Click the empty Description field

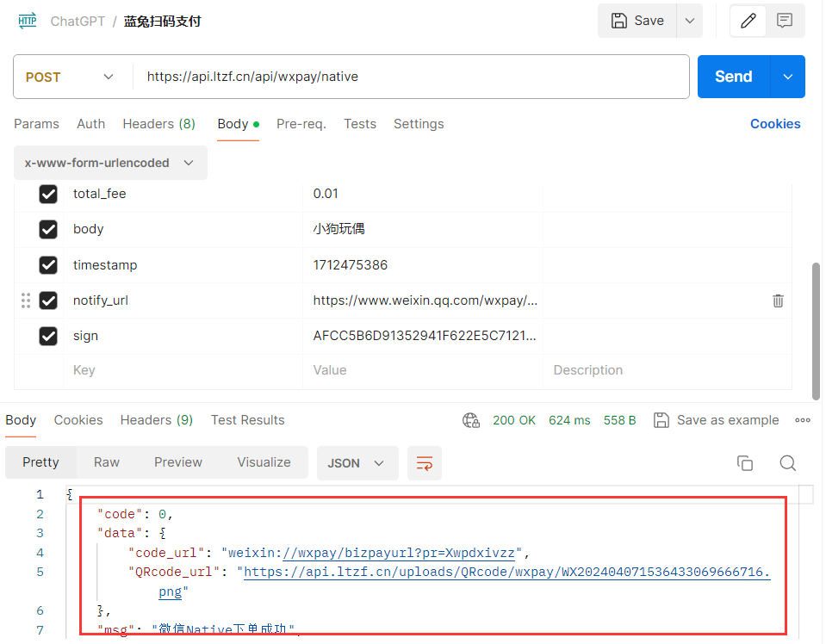667,370
